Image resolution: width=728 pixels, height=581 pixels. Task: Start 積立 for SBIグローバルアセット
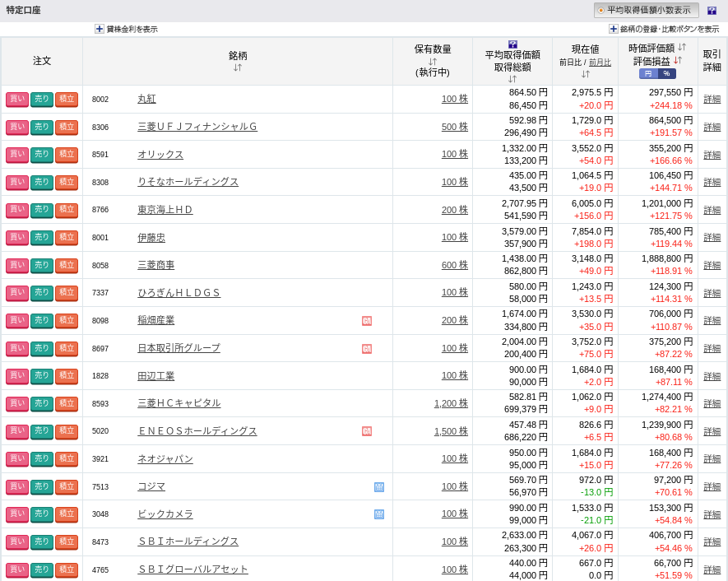[x=67, y=569]
